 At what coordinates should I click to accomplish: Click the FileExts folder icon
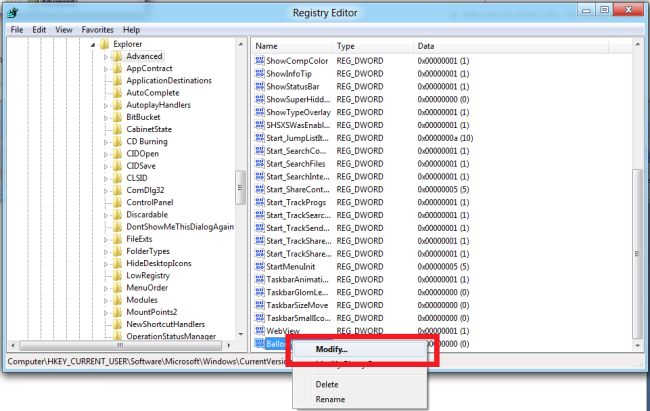[x=118, y=239]
